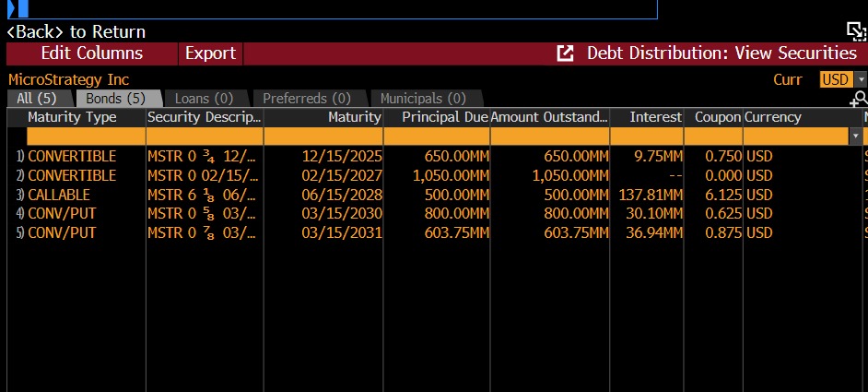Image resolution: width=868 pixels, height=392 pixels.
Task: Click coupon value 0.625
Action: tap(723, 213)
